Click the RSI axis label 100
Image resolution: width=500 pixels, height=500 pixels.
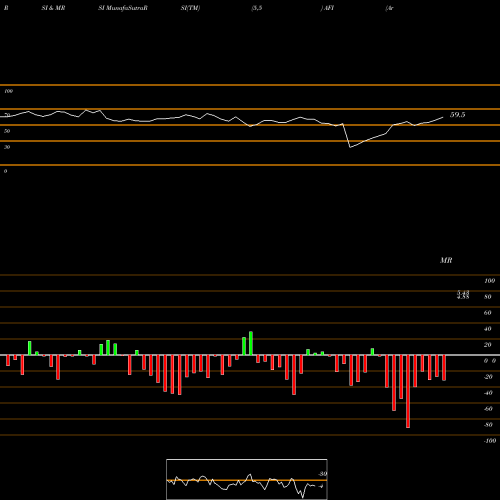click(8, 91)
